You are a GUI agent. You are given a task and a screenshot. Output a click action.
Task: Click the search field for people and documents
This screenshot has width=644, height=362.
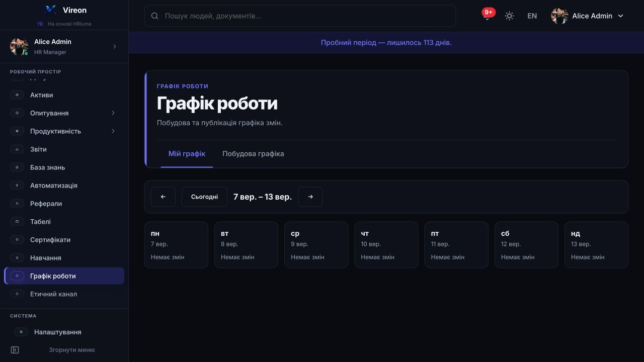coord(300,16)
